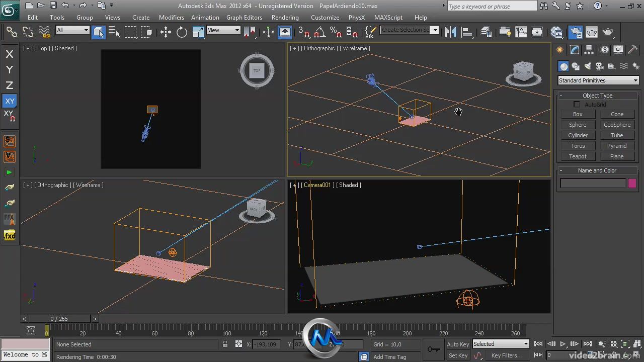Open Render Setup dialog
Screen dimensions: 644x362
click(x=576, y=32)
